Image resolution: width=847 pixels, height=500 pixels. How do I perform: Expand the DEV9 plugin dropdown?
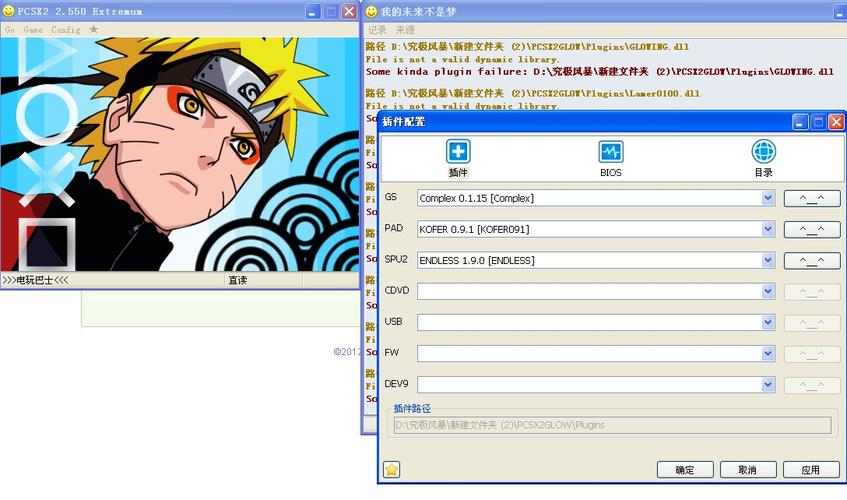768,384
